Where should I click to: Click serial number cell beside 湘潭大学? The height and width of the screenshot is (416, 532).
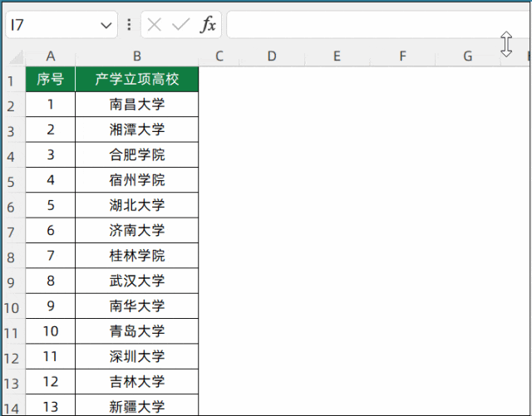51,130
